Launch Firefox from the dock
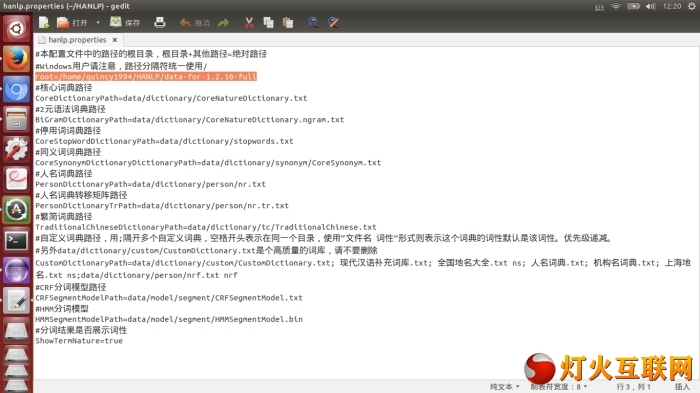This screenshot has height=393, width=700. click(17, 59)
